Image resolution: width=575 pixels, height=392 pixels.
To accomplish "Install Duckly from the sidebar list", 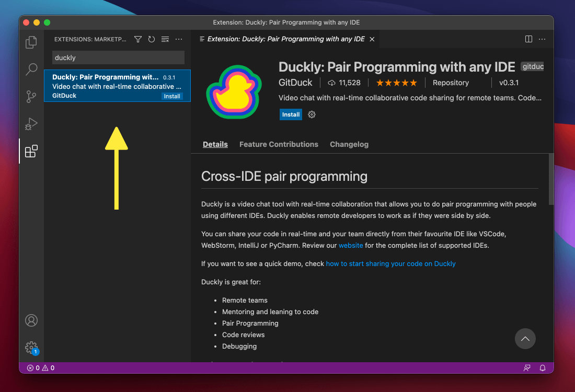I will tap(172, 96).
